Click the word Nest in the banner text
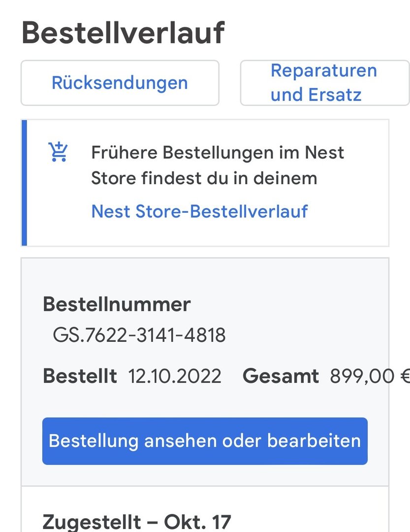 324,153
